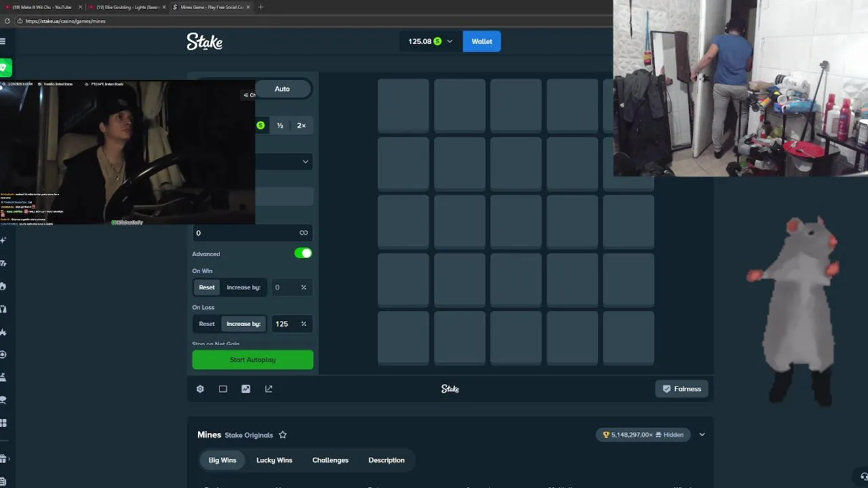This screenshot has width=868, height=488.
Task: Switch to Ellie Goulding Lights browser tab
Action: click(126, 7)
